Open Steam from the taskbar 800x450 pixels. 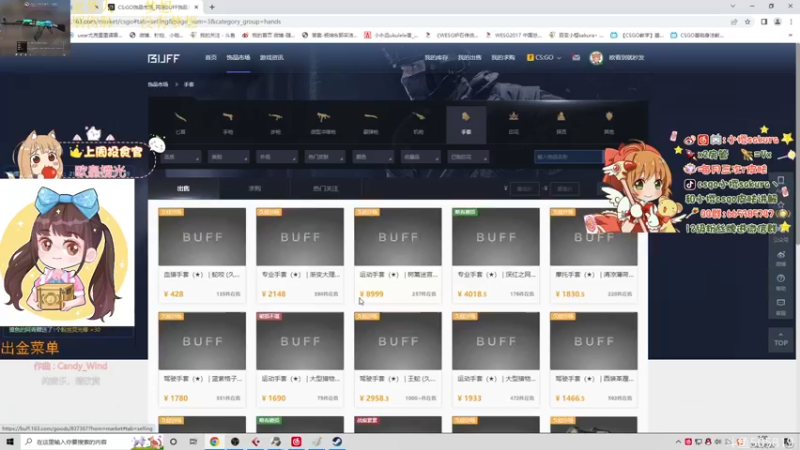337,441
